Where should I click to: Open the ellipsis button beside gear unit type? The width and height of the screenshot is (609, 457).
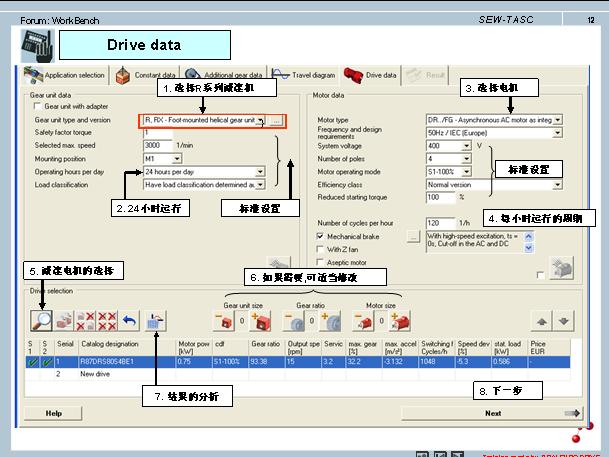click(276, 121)
